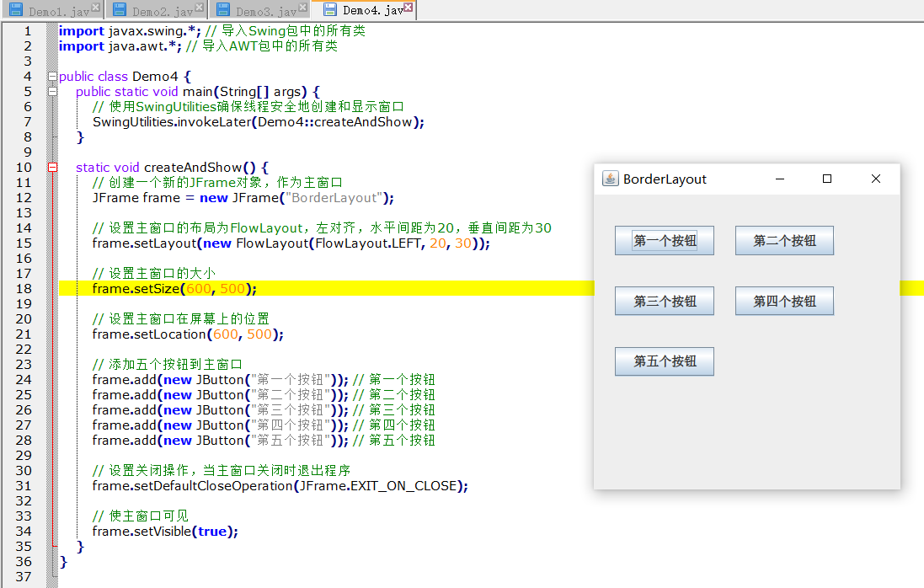The height and width of the screenshot is (588, 924).
Task: Click the 第四个按钮 button
Action: [784, 302]
